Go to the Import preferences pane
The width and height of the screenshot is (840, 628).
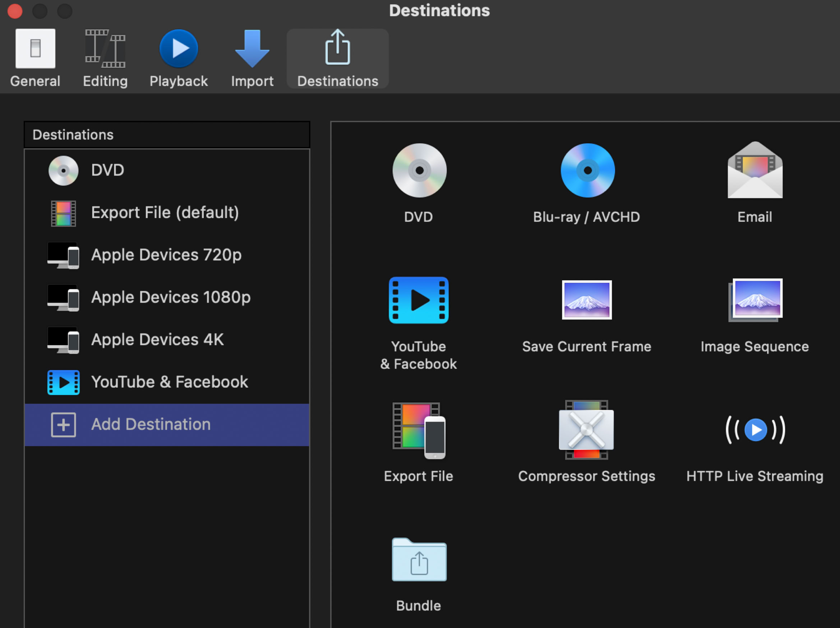point(252,59)
